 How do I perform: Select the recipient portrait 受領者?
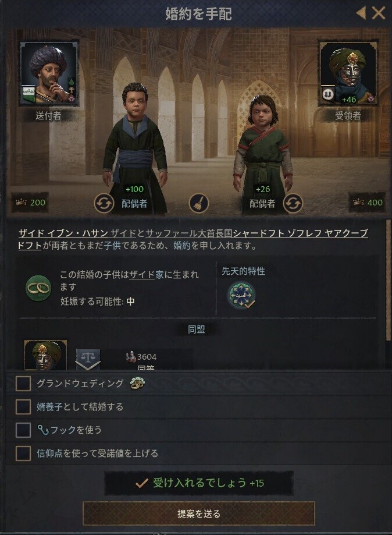348,73
